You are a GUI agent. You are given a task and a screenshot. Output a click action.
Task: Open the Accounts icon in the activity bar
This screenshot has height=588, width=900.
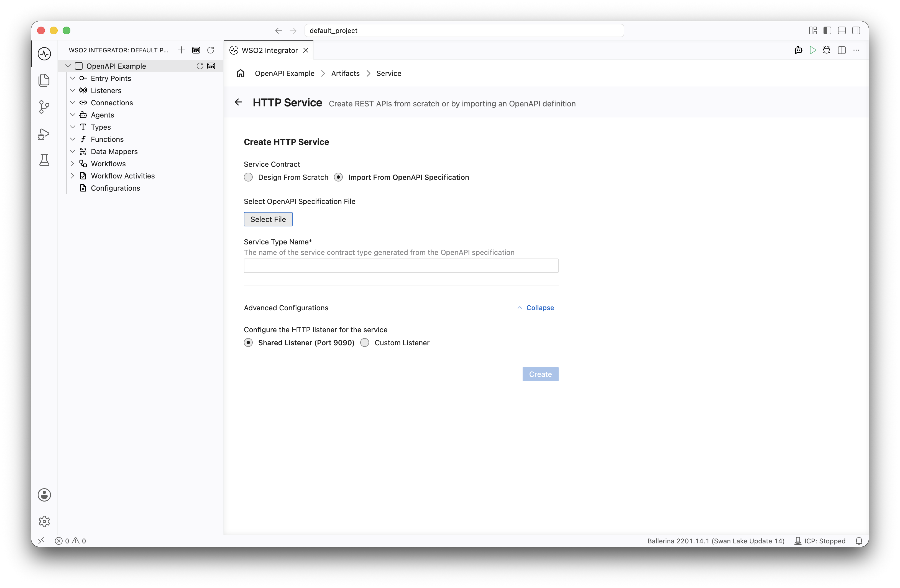click(x=44, y=495)
